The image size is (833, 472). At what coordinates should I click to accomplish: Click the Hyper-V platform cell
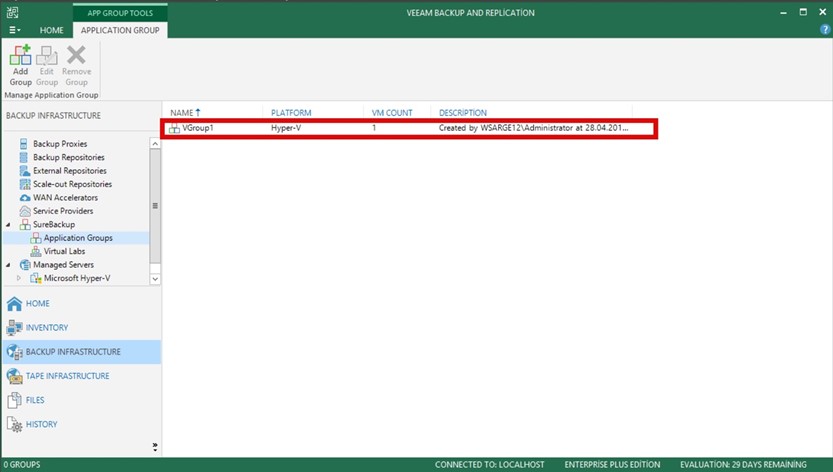(x=286, y=128)
